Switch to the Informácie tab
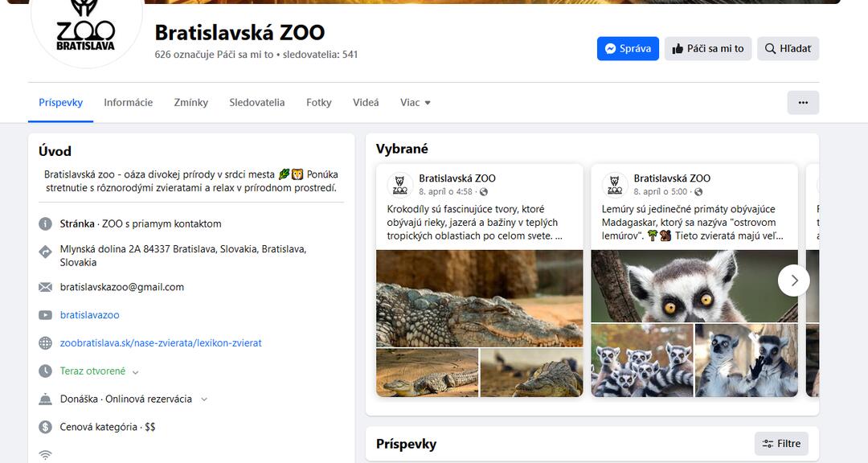The height and width of the screenshot is (463, 868). coord(128,103)
